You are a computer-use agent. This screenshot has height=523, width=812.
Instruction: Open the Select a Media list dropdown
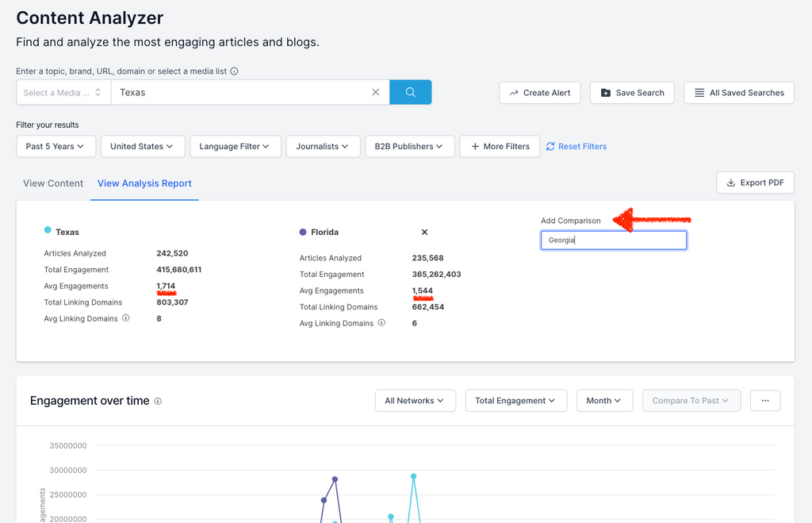(x=63, y=92)
